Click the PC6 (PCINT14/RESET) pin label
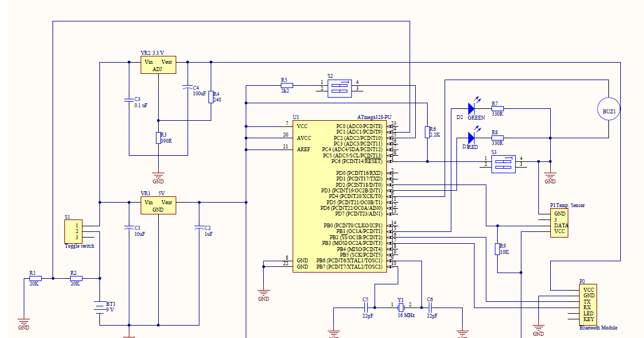Screen dimensions: 644x338 tap(357, 161)
